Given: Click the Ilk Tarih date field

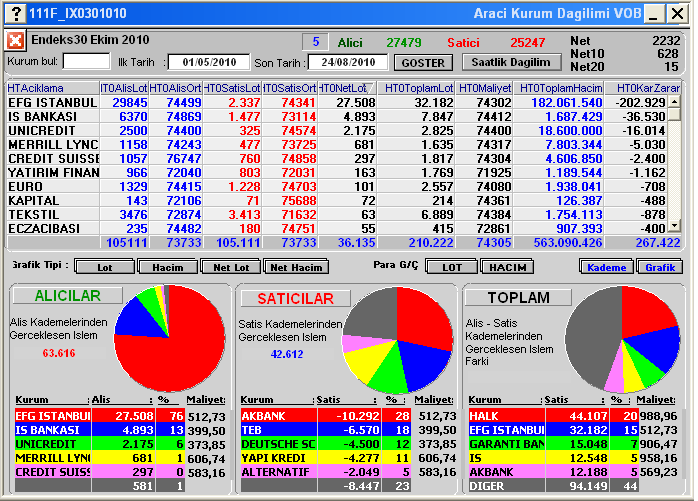Looking at the screenshot, I should (x=207, y=62).
